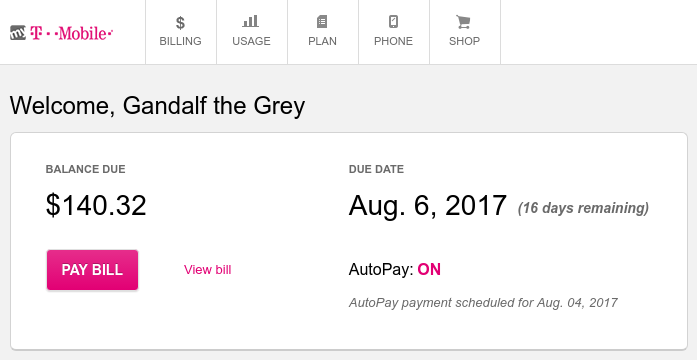Click the pink T-Mobile logo text

click(x=72, y=33)
